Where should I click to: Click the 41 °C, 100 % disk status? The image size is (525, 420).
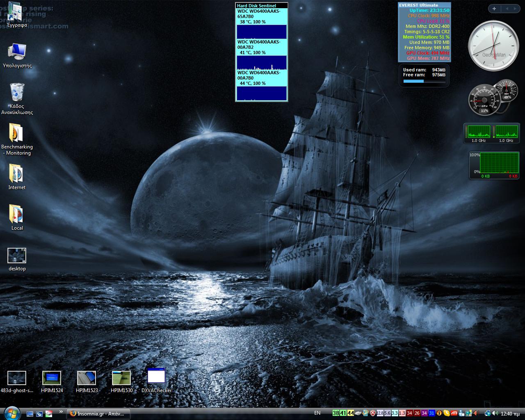point(253,52)
